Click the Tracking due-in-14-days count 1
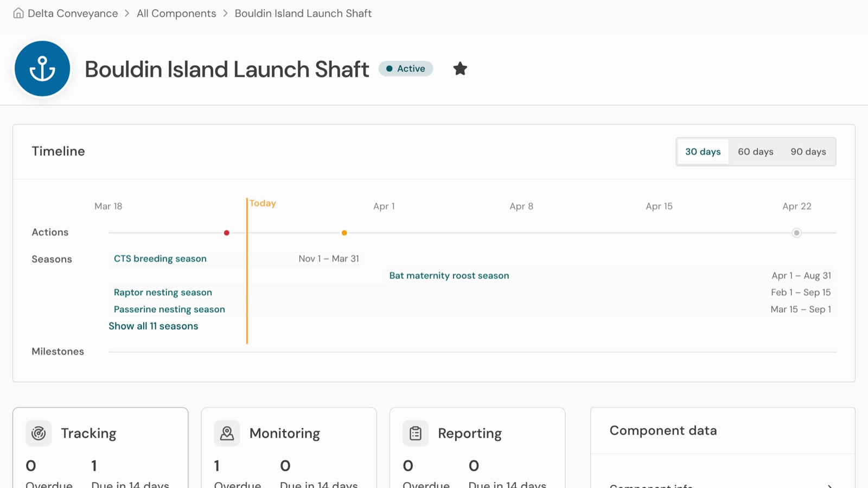 click(94, 466)
